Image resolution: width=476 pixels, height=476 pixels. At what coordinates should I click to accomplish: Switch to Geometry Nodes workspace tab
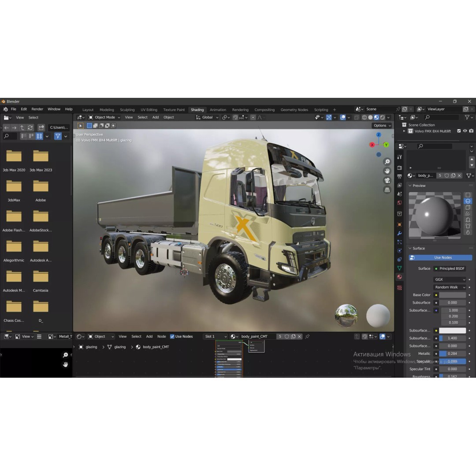(x=294, y=110)
